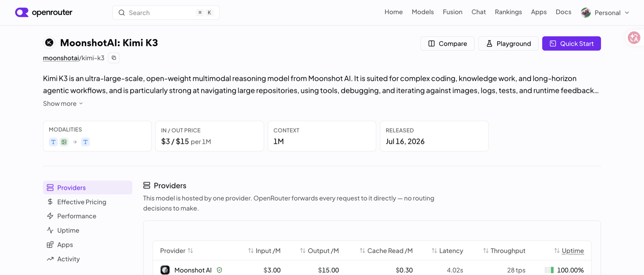Click the In / Out Price card
644x275 pixels.
tap(209, 136)
